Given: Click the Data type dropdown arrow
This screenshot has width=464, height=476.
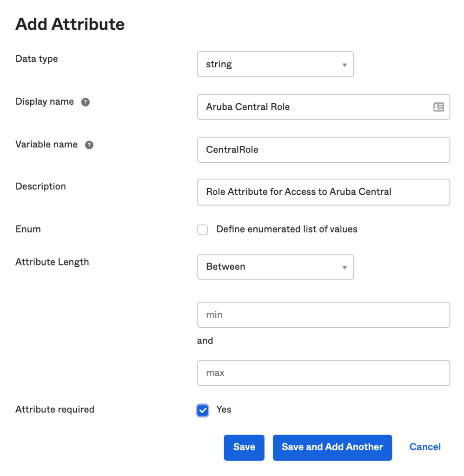Looking at the screenshot, I should [x=345, y=64].
